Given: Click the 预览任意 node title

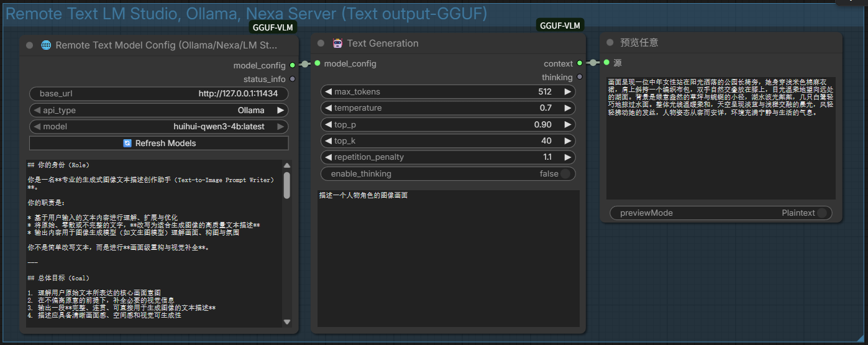Looking at the screenshot, I should [639, 42].
